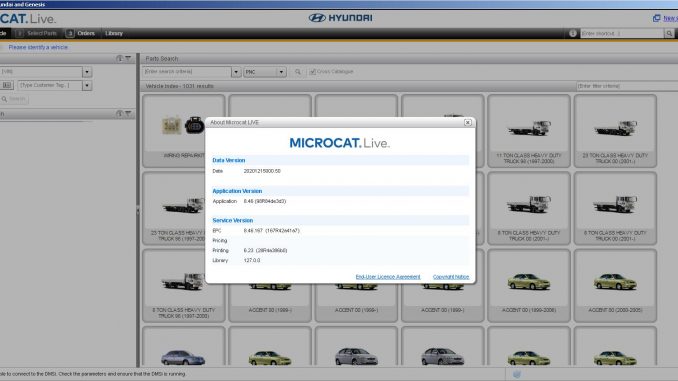Expand the search criteria dropdown arrow
The height and width of the screenshot is (381, 678).
click(x=236, y=72)
